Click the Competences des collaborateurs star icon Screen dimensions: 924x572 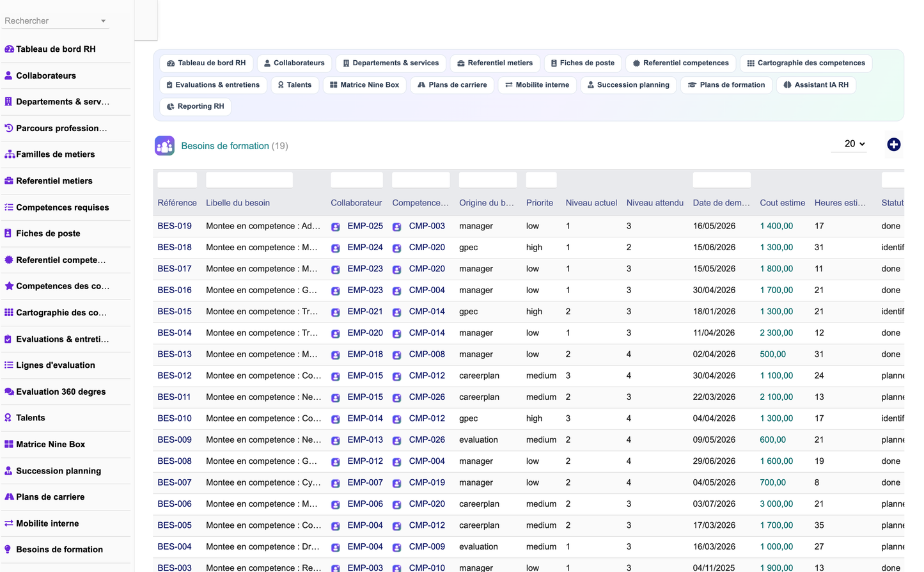pyautogui.click(x=9, y=286)
